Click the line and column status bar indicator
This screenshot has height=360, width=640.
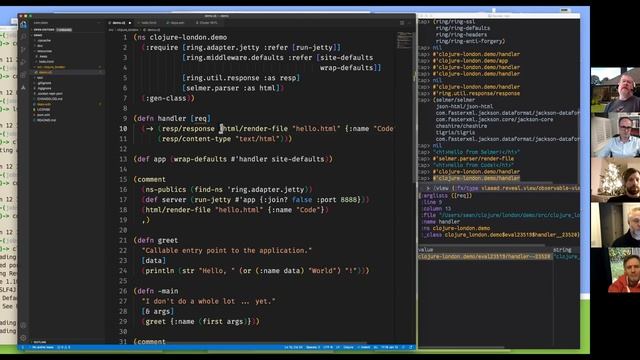[293, 347]
